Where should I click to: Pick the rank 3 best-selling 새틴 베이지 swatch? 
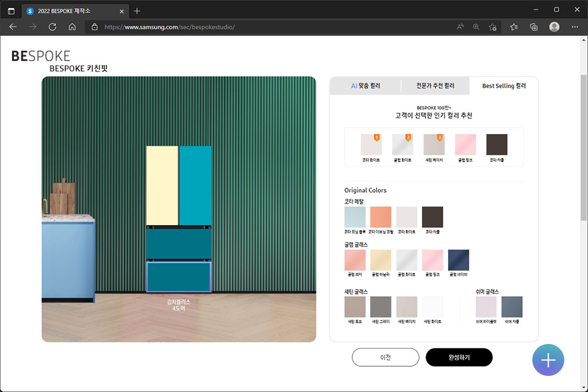434,145
